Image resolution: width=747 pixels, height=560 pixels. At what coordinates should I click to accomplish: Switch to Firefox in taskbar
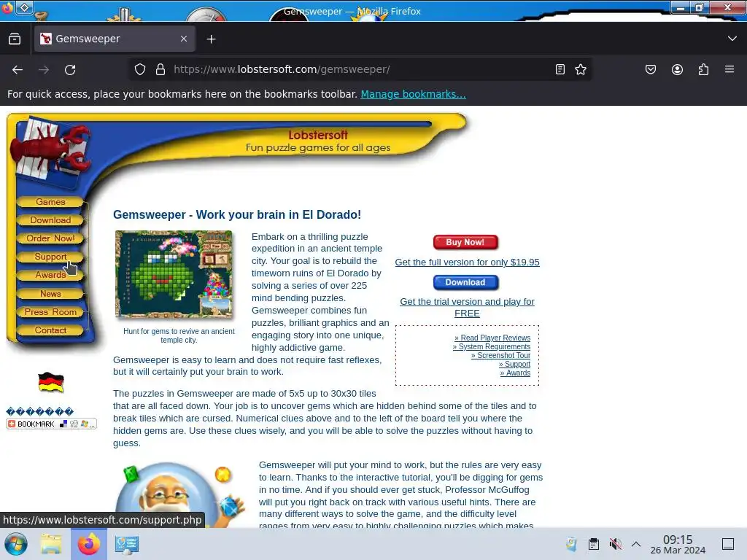tap(89, 544)
